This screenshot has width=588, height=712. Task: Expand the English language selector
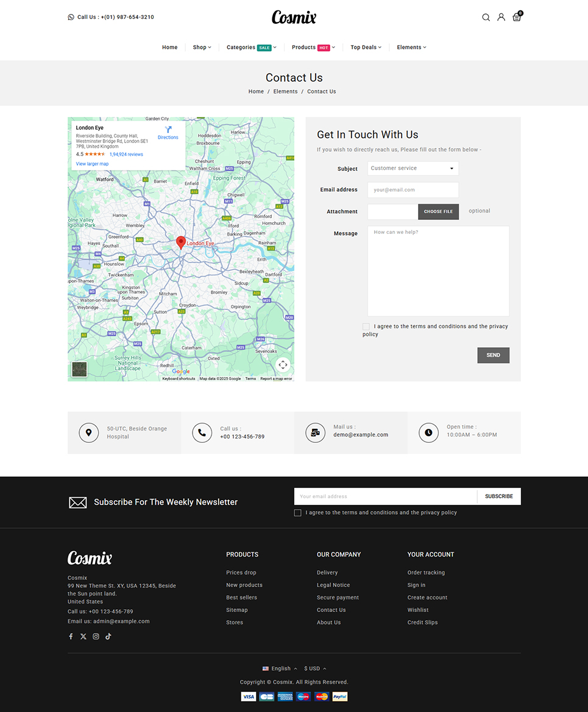(x=280, y=669)
